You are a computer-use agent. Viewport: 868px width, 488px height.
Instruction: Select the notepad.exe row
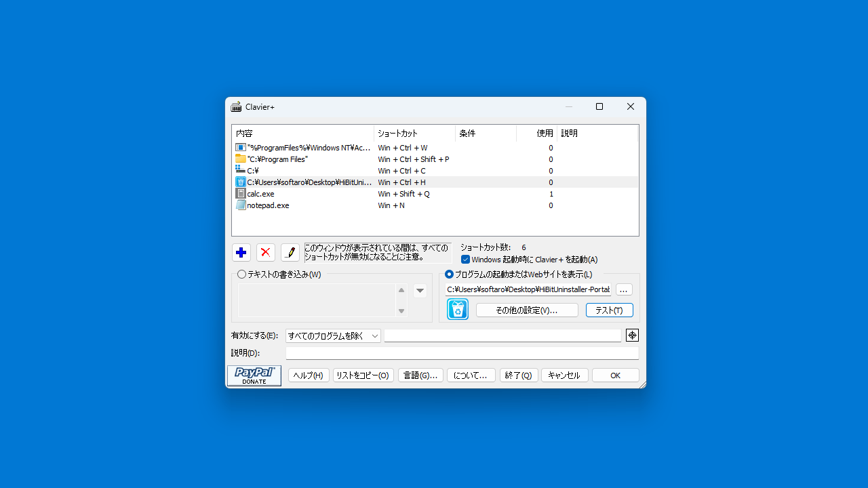point(435,205)
